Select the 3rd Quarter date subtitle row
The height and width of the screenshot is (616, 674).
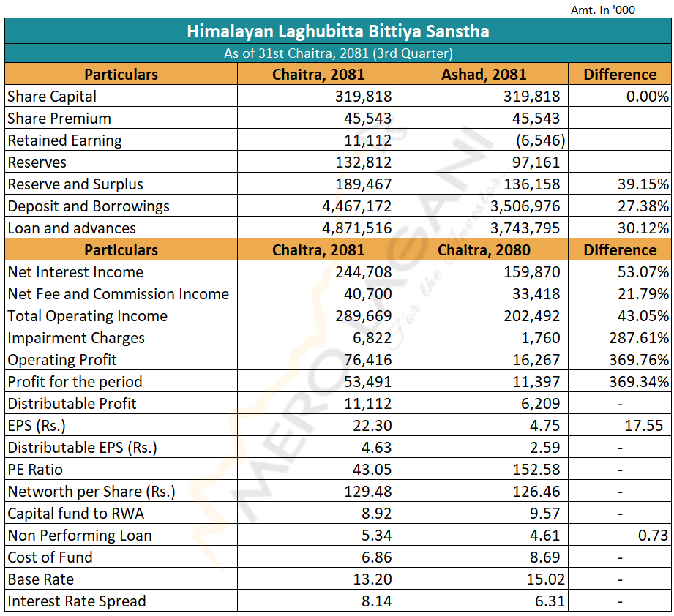(x=337, y=53)
